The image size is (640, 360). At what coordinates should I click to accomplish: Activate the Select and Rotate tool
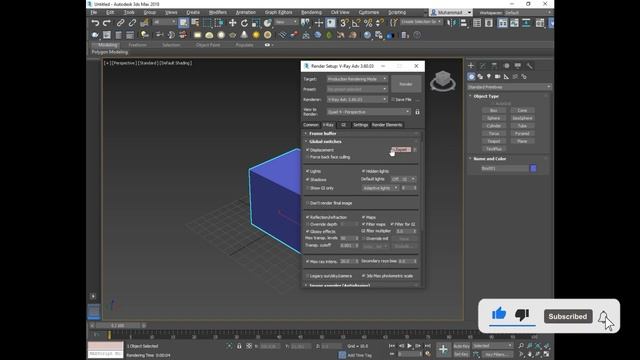(x=244, y=23)
